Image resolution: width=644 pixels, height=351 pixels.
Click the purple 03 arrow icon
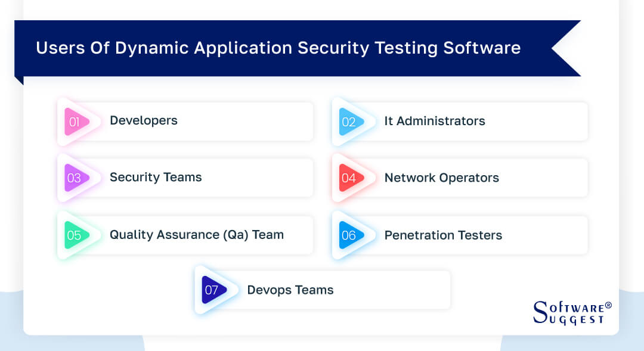point(76,178)
